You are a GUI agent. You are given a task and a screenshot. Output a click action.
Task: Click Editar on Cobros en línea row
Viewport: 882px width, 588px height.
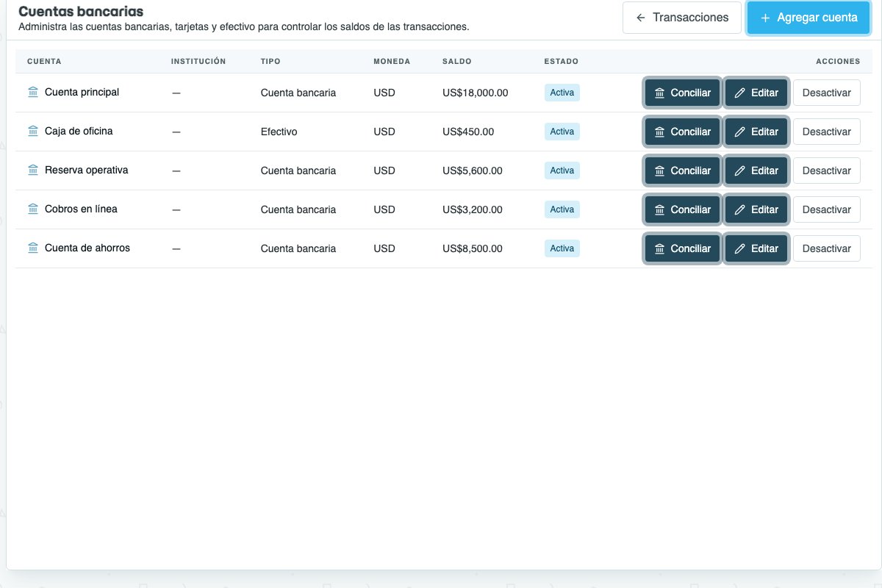click(756, 209)
